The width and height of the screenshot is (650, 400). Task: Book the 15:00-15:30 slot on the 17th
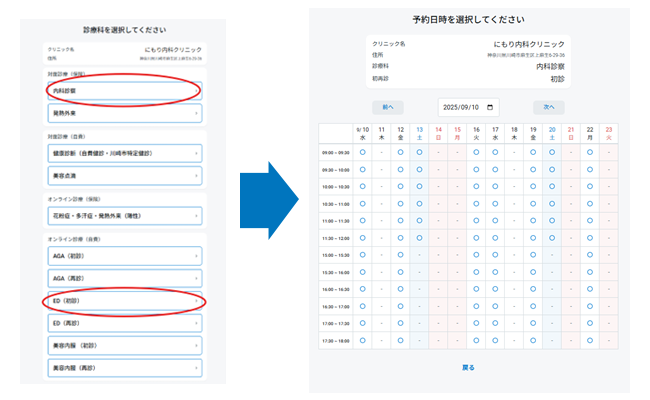(495, 255)
